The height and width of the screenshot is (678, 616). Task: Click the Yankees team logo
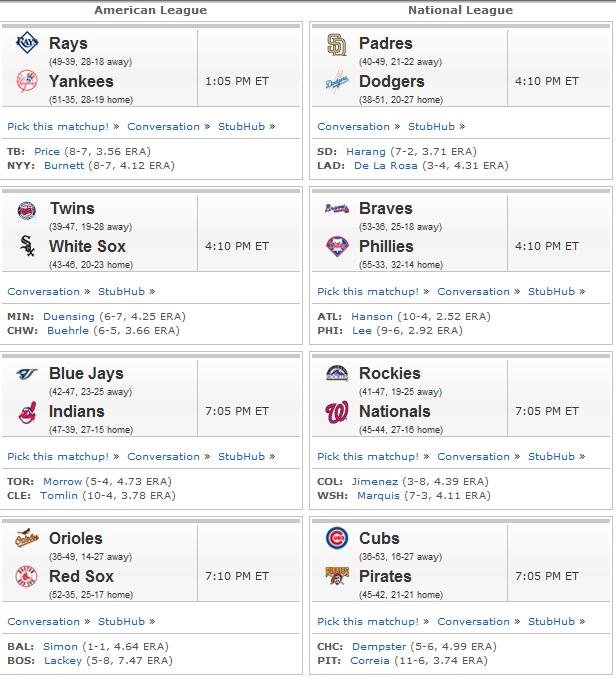tap(27, 81)
